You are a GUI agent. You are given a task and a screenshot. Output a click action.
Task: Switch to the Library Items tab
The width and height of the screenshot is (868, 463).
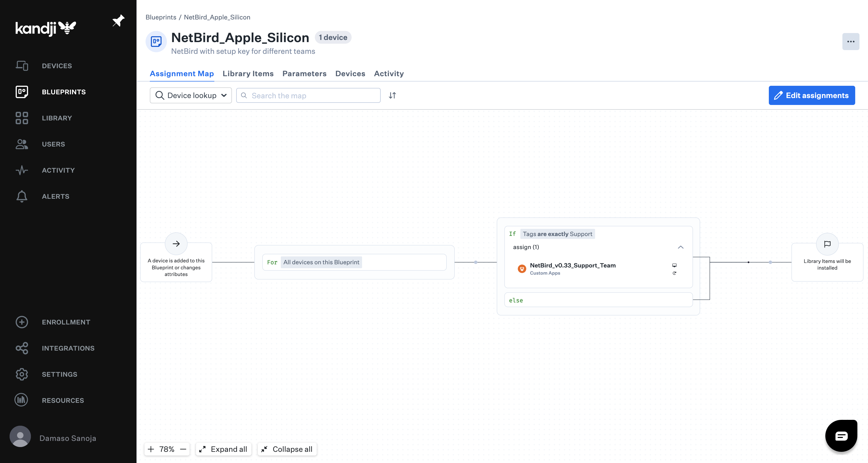(x=248, y=74)
